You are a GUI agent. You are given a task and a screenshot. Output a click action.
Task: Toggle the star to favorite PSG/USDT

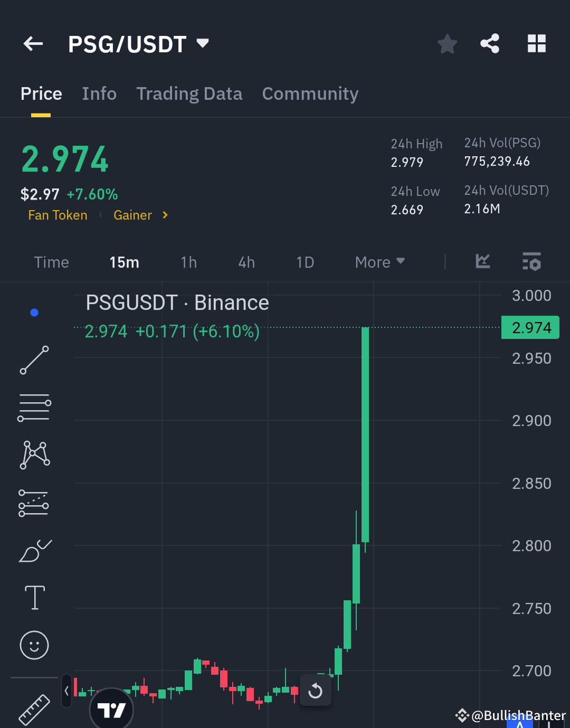point(447,44)
